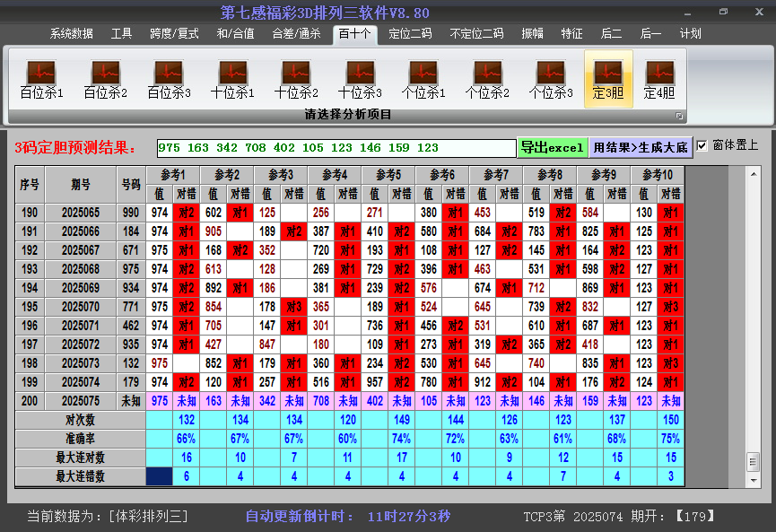776x532 pixels.
Task: Click the 参考1 column header
Action: pyautogui.click(x=173, y=175)
